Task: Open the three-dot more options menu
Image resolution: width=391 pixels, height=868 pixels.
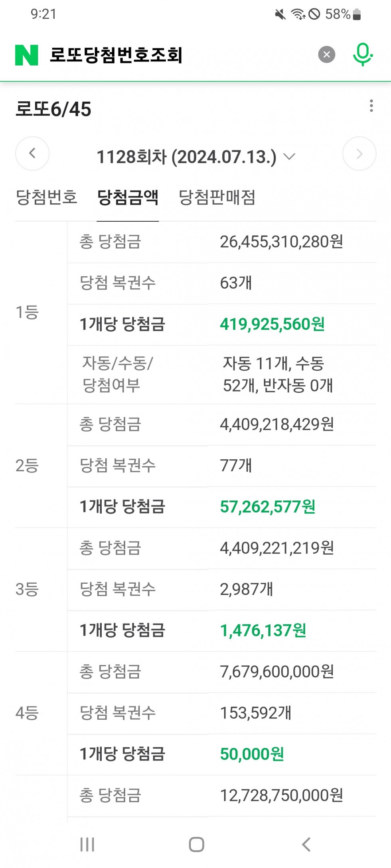Action: (x=371, y=106)
